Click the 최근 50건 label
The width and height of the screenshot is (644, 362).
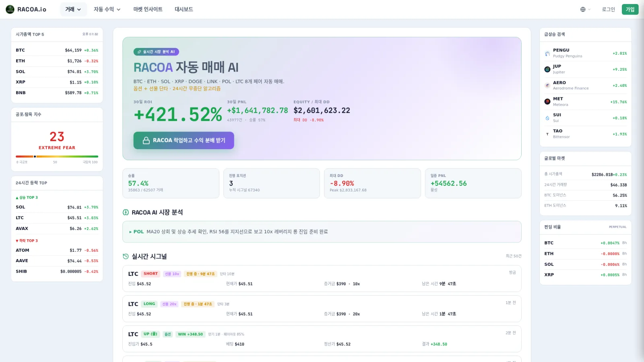click(x=514, y=256)
